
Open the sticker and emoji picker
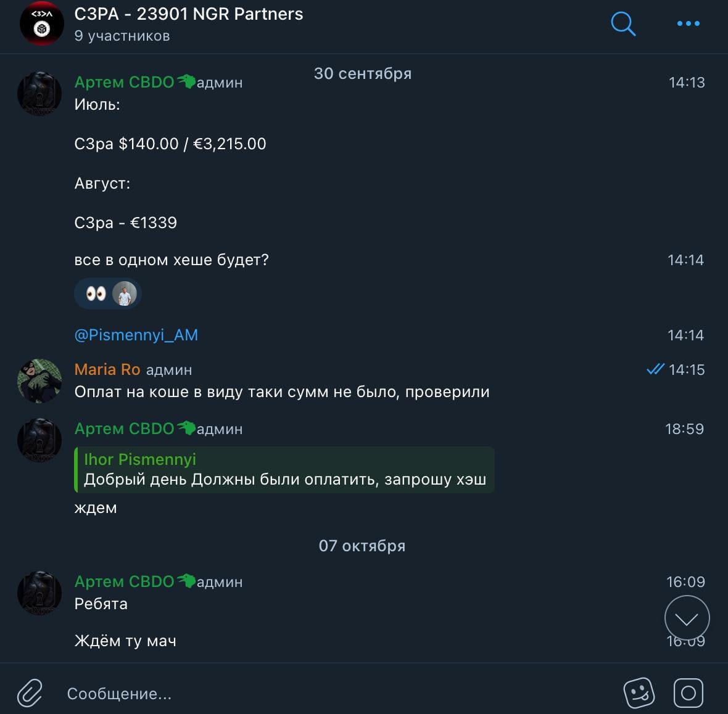click(x=639, y=693)
